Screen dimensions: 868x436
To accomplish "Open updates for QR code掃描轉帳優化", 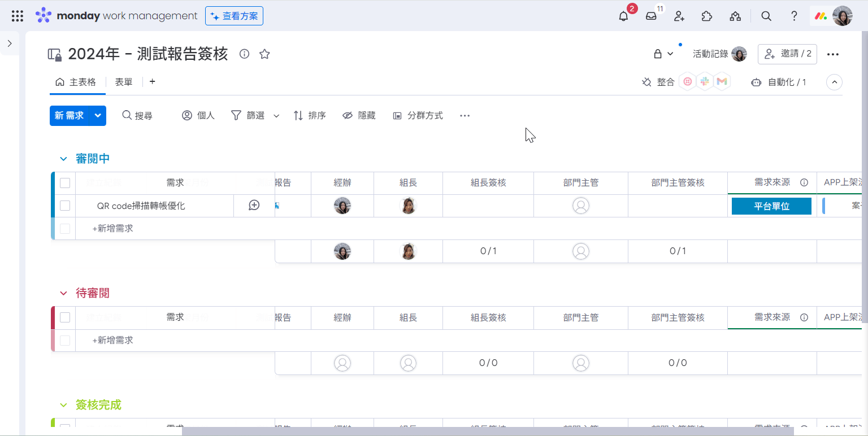I will point(254,206).
